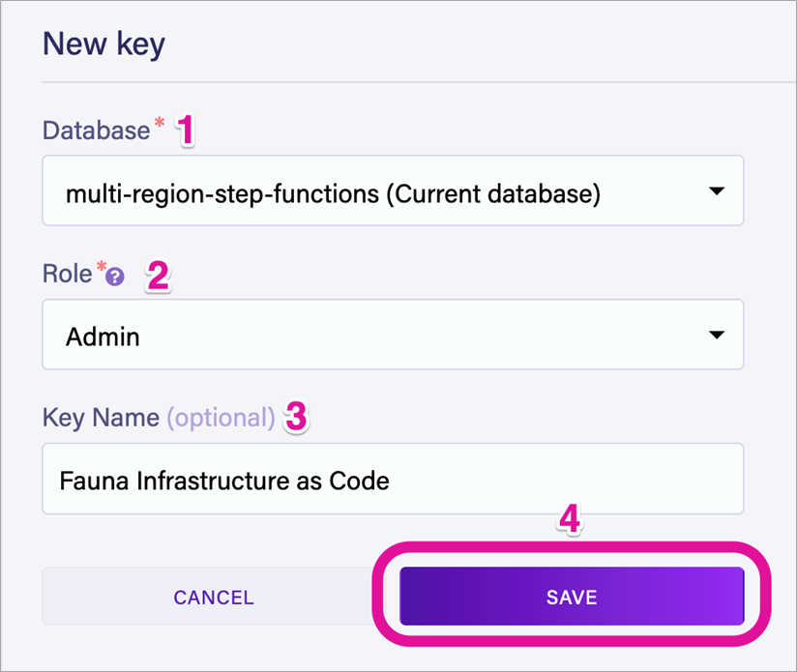Click the Key Name label text
The width and height of the screenshot is (797, 672).
[x=101, y=418]
